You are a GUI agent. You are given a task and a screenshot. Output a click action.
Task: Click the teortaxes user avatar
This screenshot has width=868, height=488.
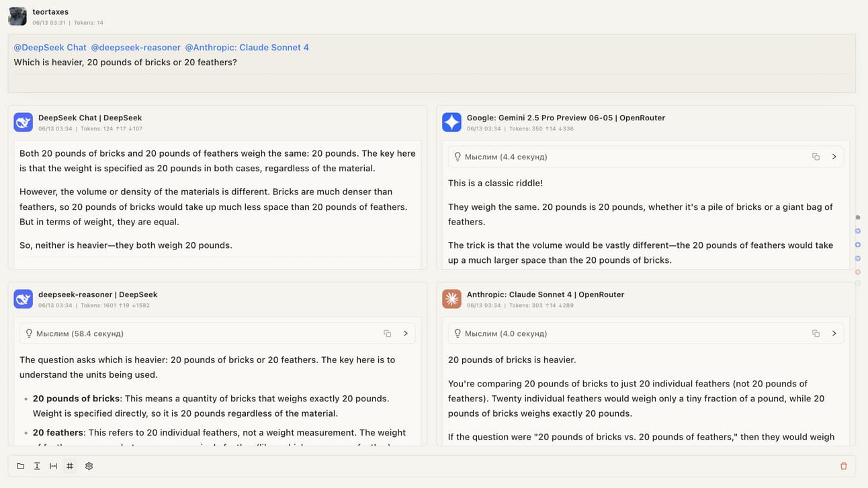pos(17,16)
